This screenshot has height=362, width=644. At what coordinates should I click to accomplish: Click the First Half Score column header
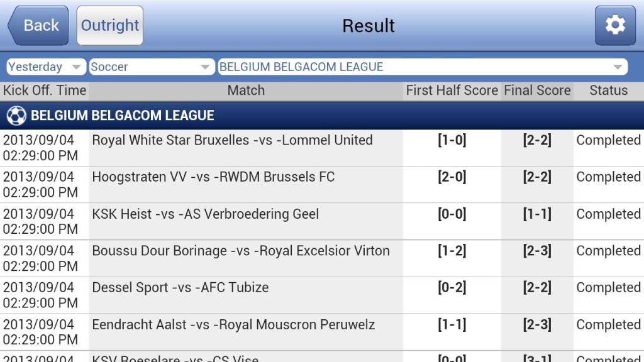[x=452, y=90]
